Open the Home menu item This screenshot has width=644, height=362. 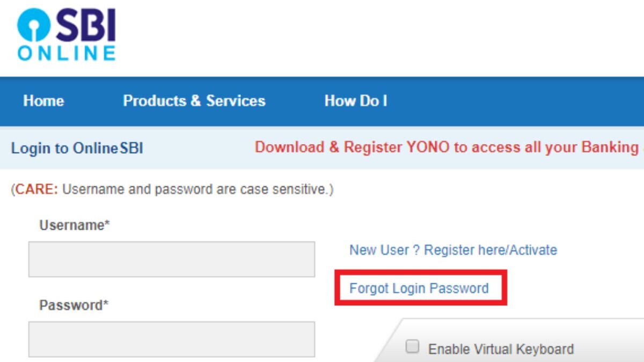click(x=43, y=101)
